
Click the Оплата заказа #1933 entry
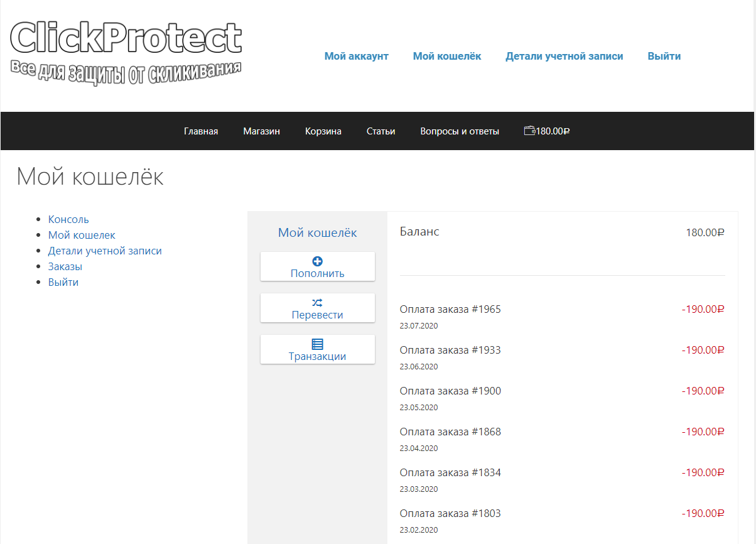pyautogui.click(x=450, y=350)
